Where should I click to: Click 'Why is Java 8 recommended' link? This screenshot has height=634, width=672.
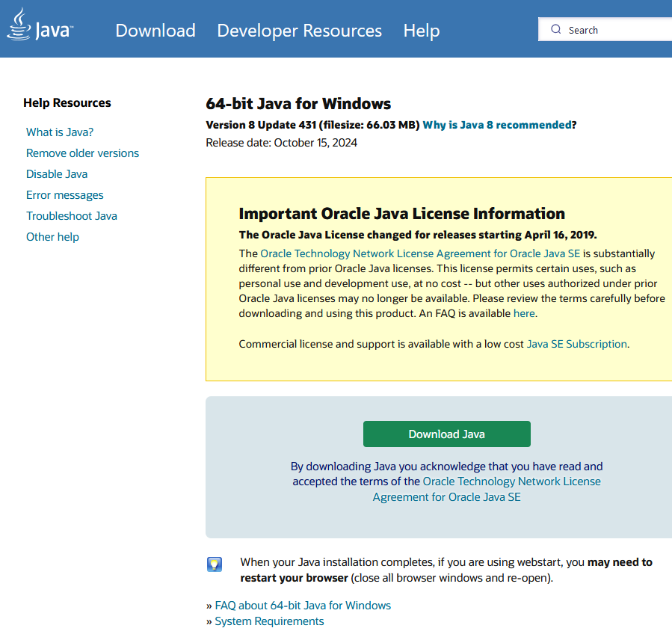point(497,125)
